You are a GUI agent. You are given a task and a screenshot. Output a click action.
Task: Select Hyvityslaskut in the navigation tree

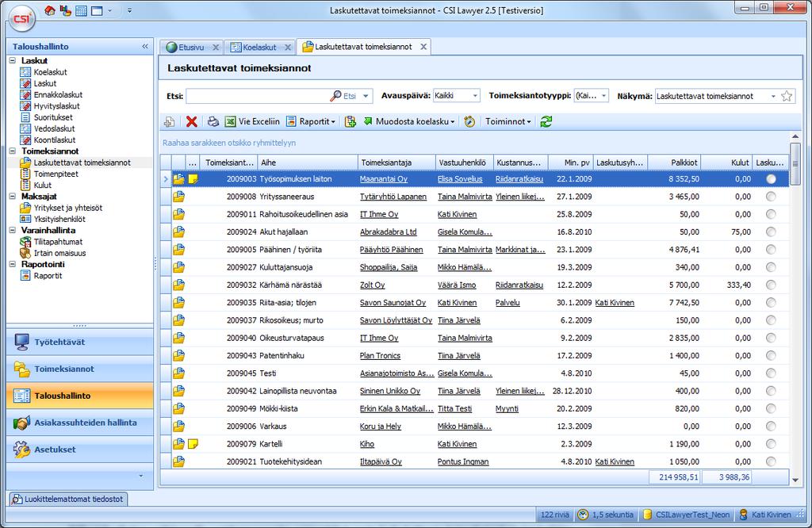[56, 106]
